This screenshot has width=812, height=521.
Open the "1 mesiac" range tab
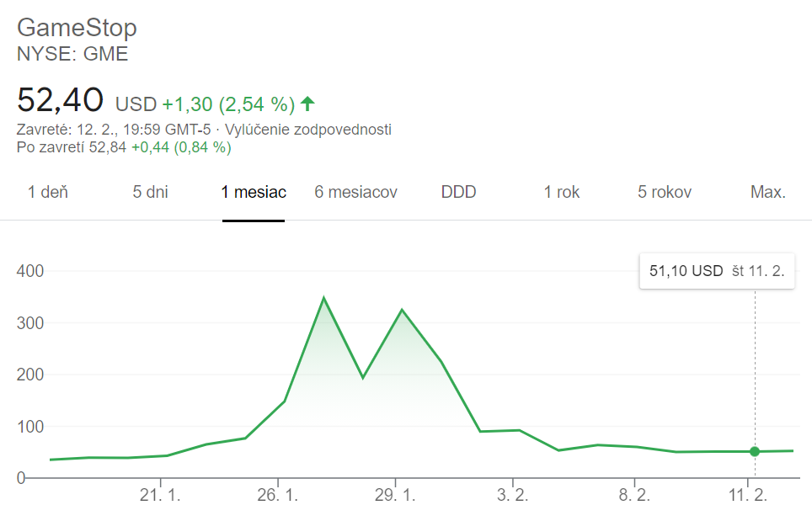254,192
